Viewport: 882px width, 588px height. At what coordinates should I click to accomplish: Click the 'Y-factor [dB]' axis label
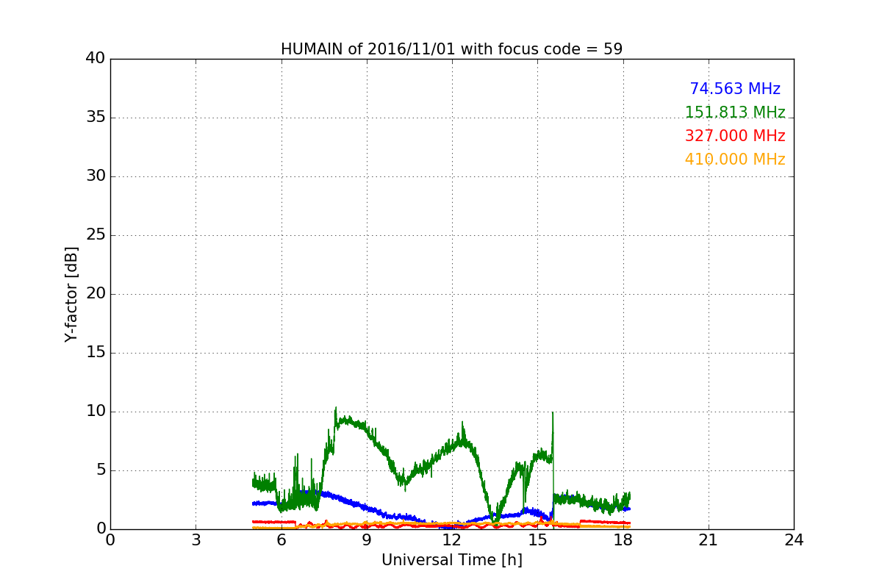[71, 294]
